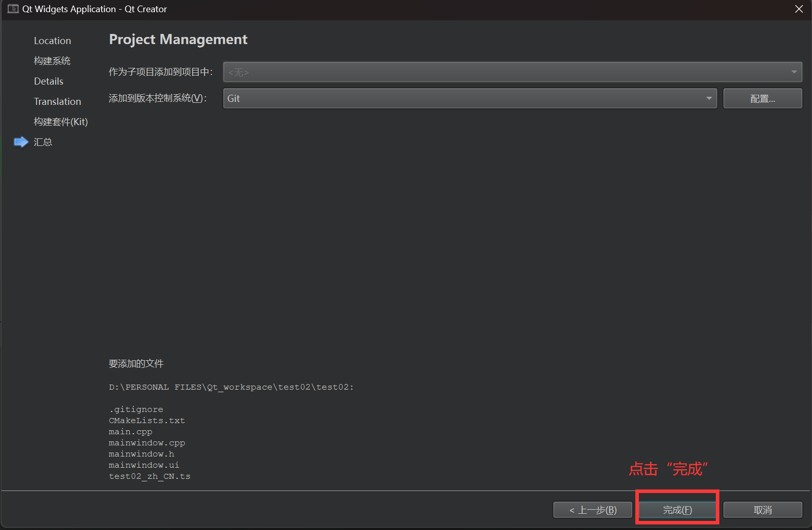Go to the Details wizard step

point(49,81)
